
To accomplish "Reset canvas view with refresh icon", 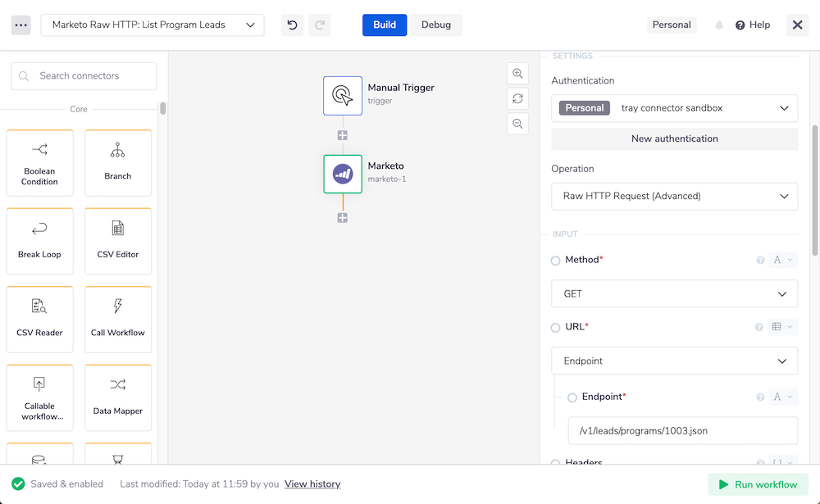I will [x=517, y=99].
